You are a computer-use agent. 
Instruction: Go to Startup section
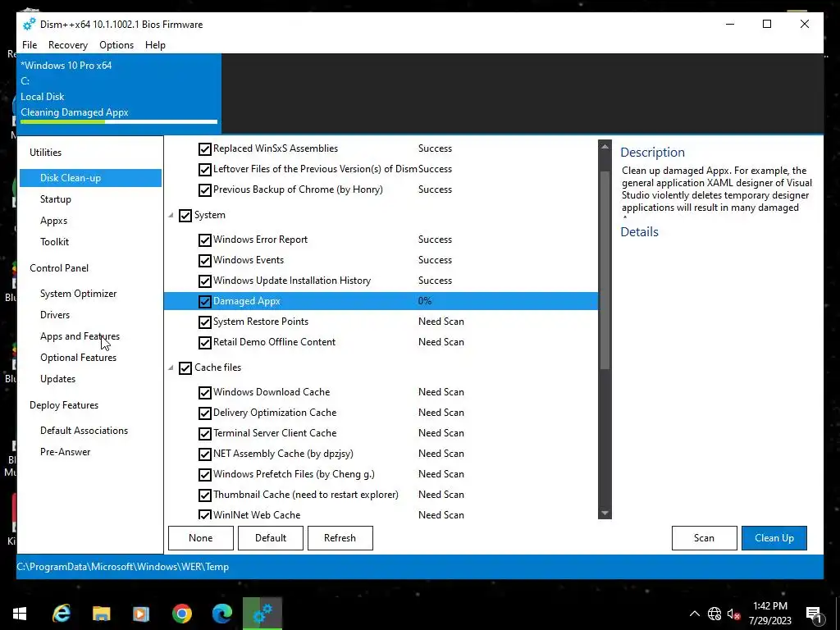pos(56,199)
